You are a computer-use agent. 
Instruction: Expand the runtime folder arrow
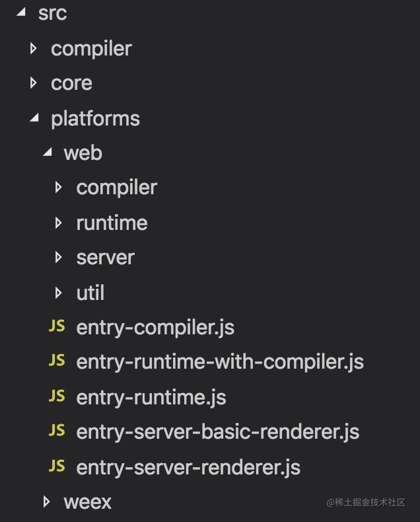58,223
